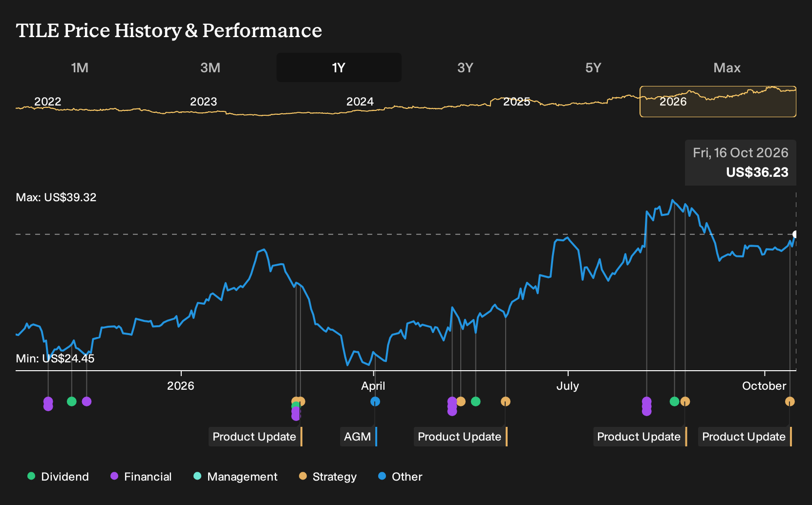
Task: Show the Max price history range
Action: 727,67
